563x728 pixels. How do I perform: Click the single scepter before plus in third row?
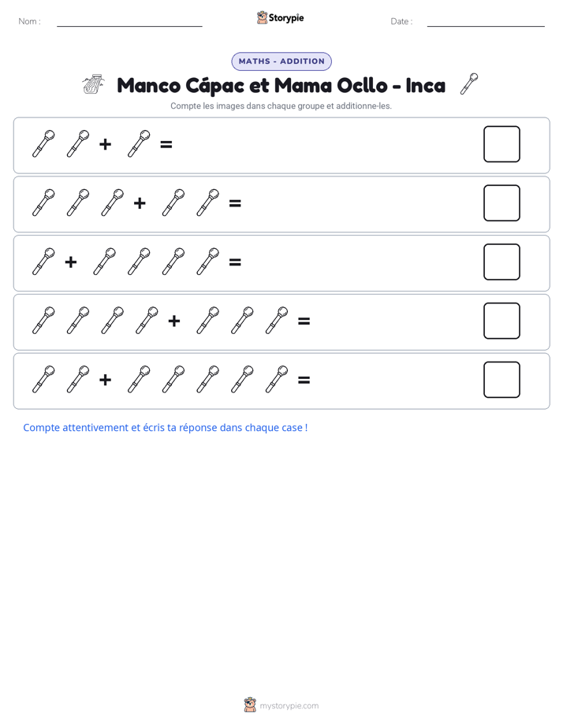tap(43, 262)
